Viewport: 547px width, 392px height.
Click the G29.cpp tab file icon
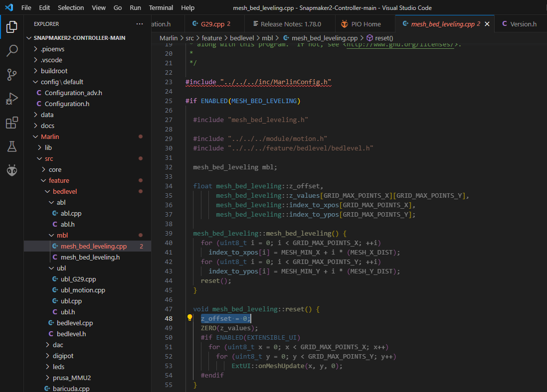point(195,24)
